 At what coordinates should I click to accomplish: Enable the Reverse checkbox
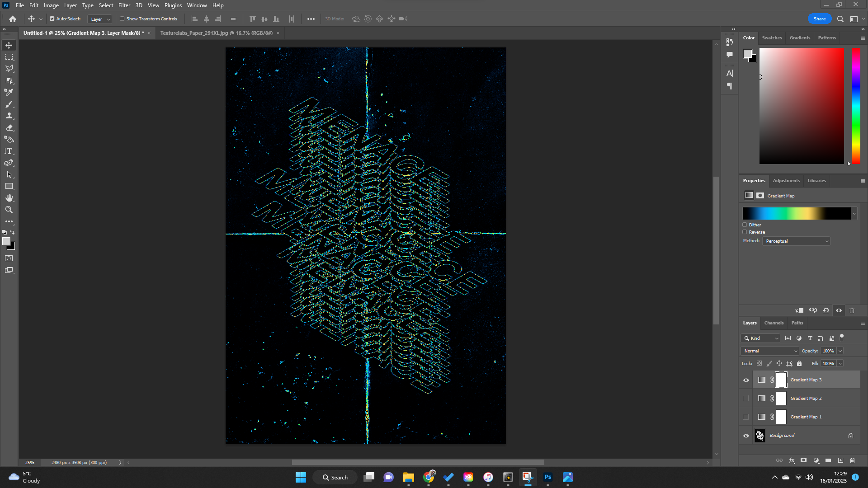click(745, 232)
